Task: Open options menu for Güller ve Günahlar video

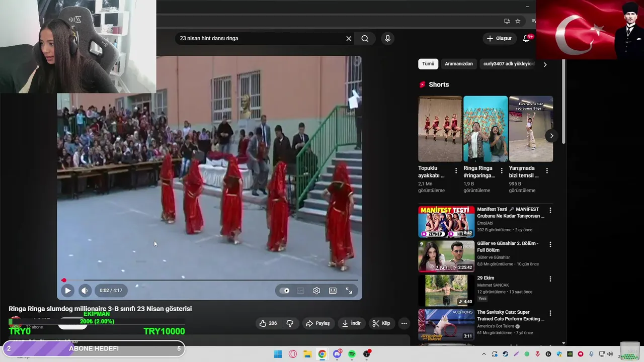Action: click(550, 244)
